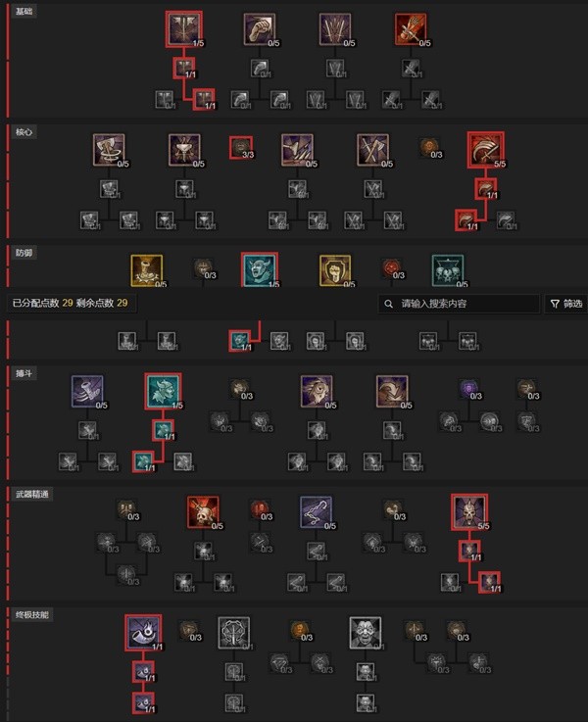Jump to the 终极技能 section label
This screenshot has width=588, height=722.
(x=31, y=614)
